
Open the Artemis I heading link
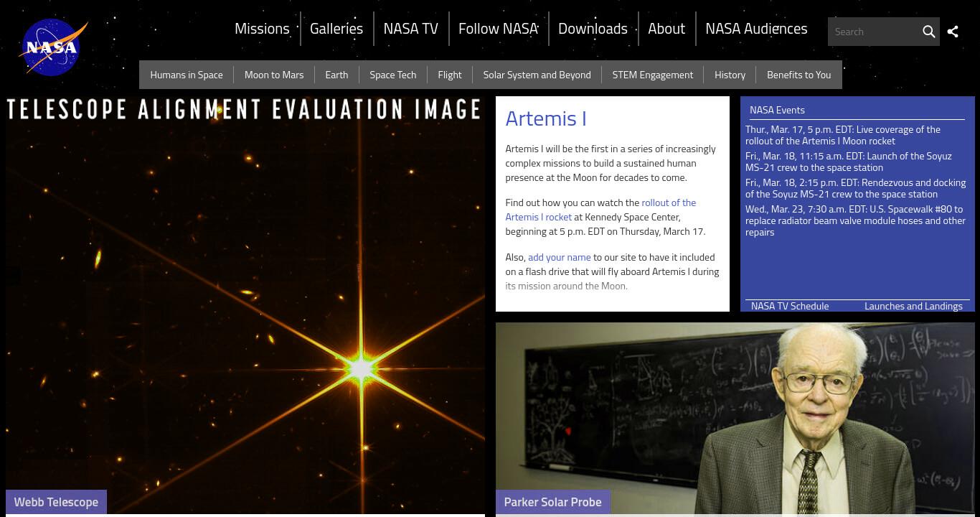[x=546, y=118]
